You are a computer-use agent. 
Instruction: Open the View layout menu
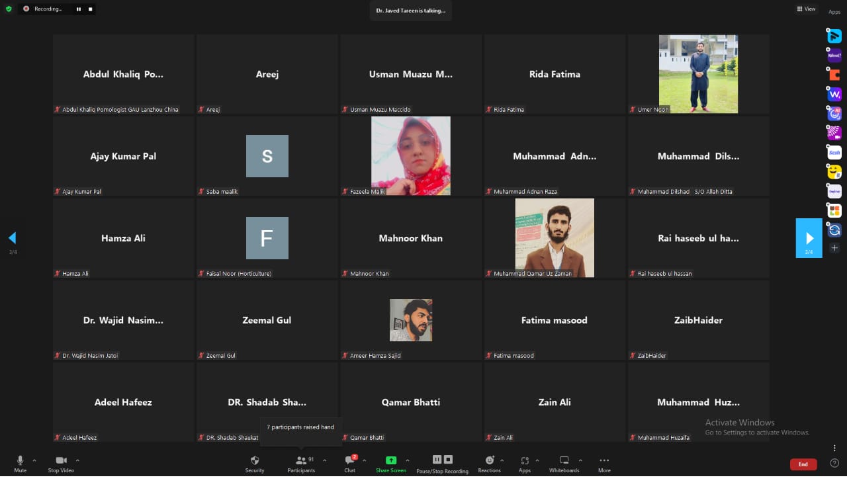[806, 9]
